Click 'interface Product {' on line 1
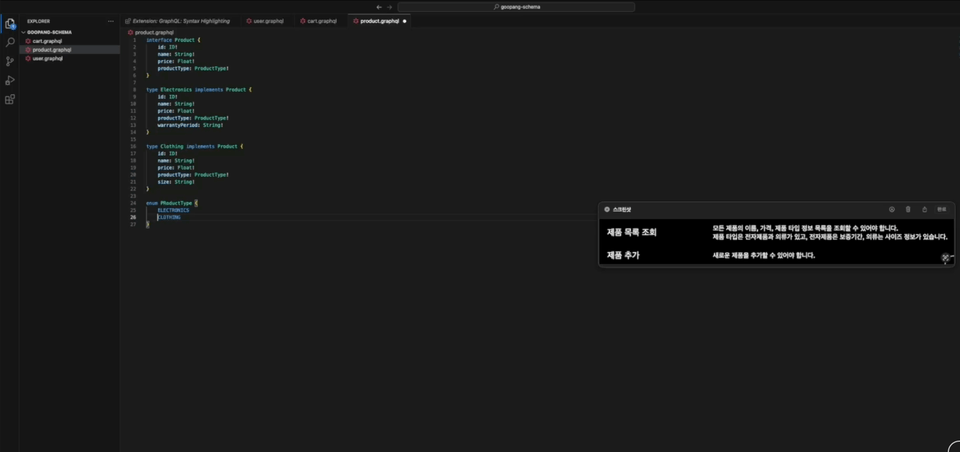 173,40
